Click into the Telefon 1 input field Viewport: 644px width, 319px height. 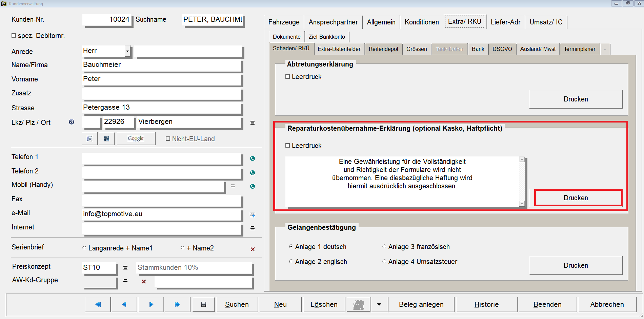point(162,158)
